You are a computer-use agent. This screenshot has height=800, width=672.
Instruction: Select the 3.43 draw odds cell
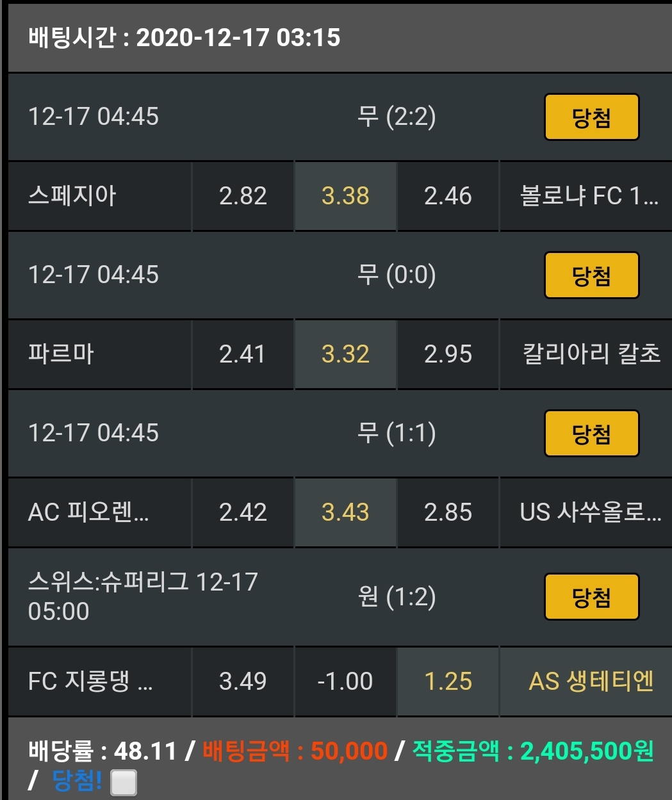[x=345, y=512]
